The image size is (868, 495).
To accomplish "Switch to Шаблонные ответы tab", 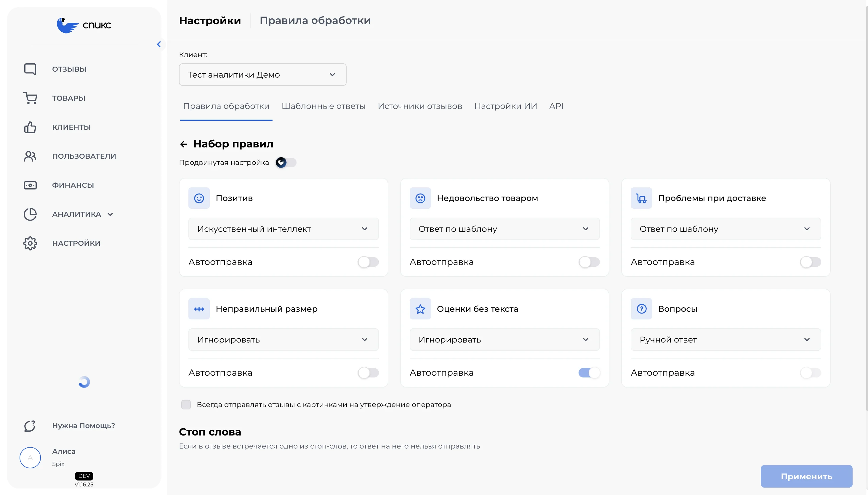I will click(324, 106).
